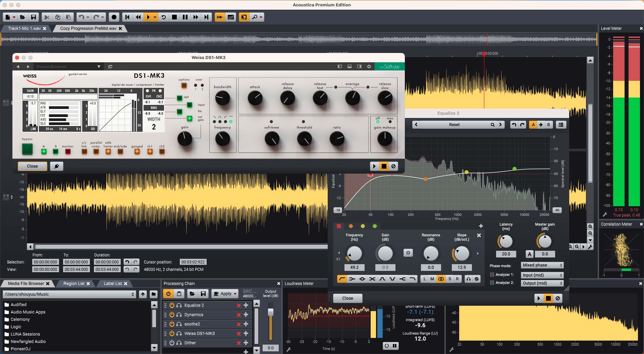
Task: Click Reset preset in Equalize 2
Action: (x=454, y=125)
